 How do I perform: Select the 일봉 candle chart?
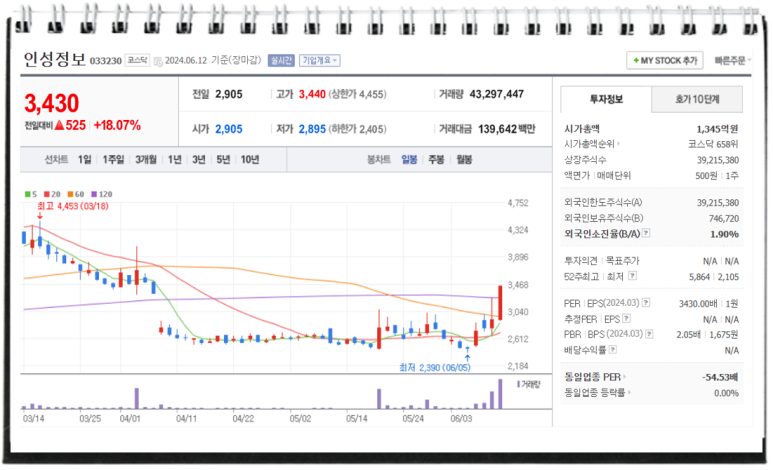click(409, 160)
